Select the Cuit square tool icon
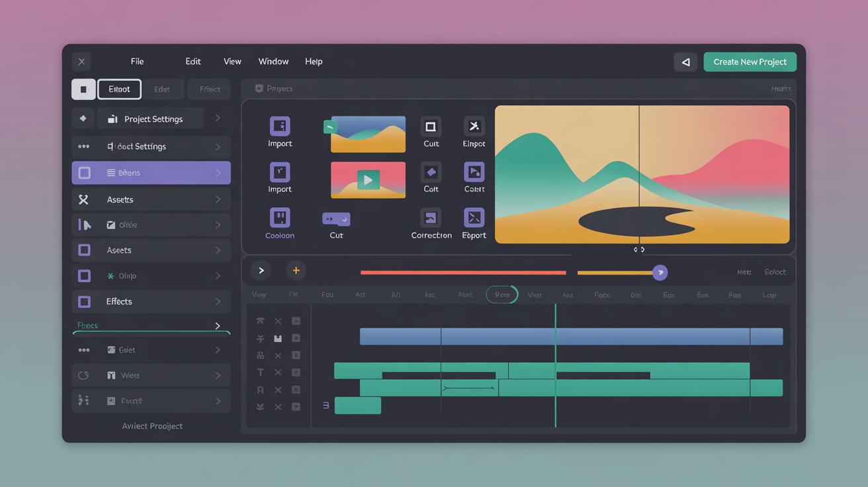 pos(431,126)
